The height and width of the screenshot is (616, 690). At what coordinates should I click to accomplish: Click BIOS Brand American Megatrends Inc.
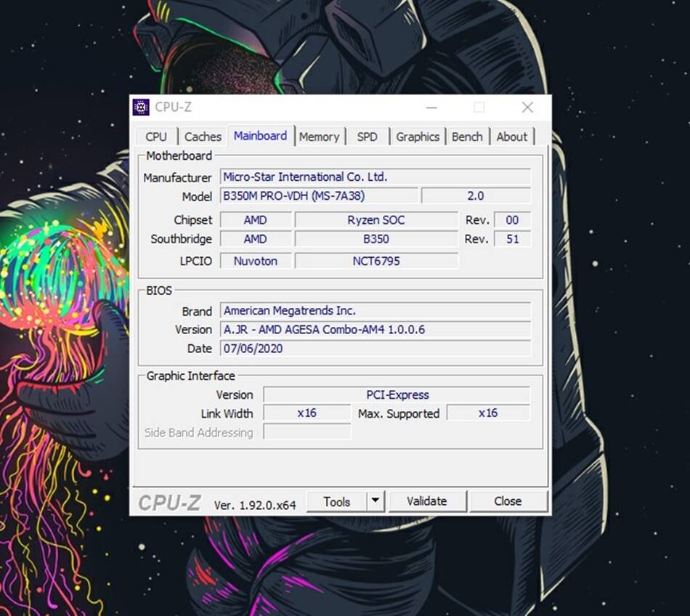376,311
